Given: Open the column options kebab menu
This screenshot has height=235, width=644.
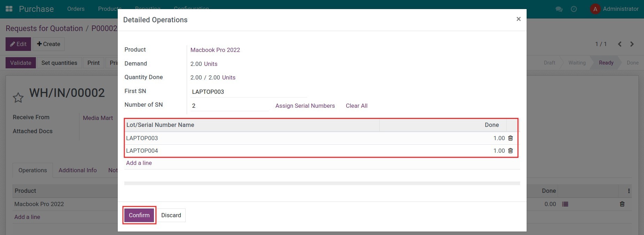Looking at the screenshot, I should [629, 191].
